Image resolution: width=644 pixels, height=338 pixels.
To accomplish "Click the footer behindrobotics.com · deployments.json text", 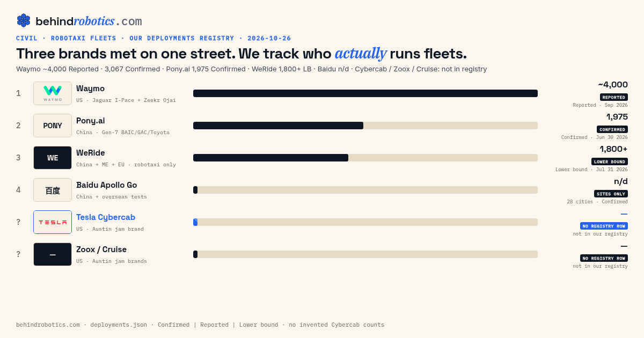I will [200, 325].
